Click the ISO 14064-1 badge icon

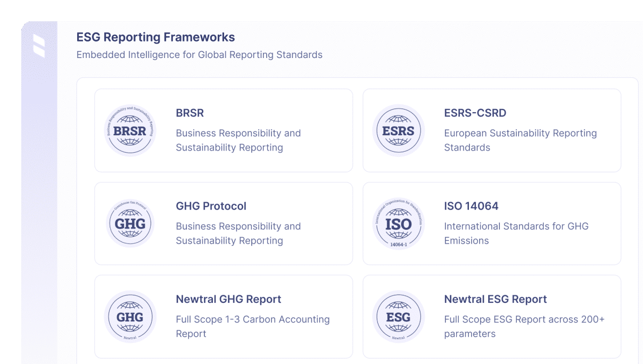[398, 224]
